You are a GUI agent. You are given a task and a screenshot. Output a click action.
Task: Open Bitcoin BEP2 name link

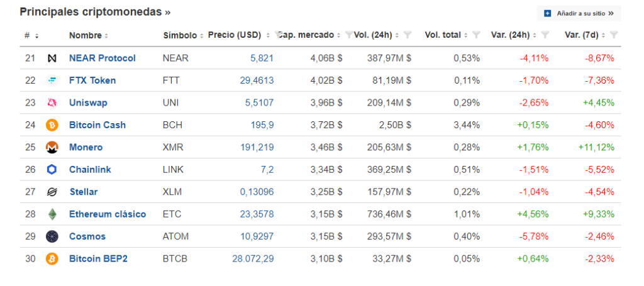click(98, 258)
